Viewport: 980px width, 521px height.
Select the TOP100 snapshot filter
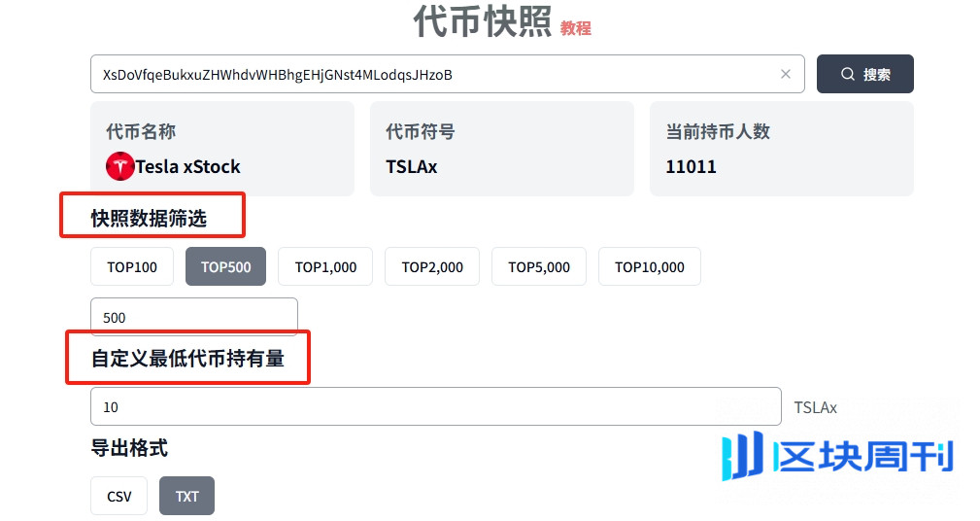132,266
